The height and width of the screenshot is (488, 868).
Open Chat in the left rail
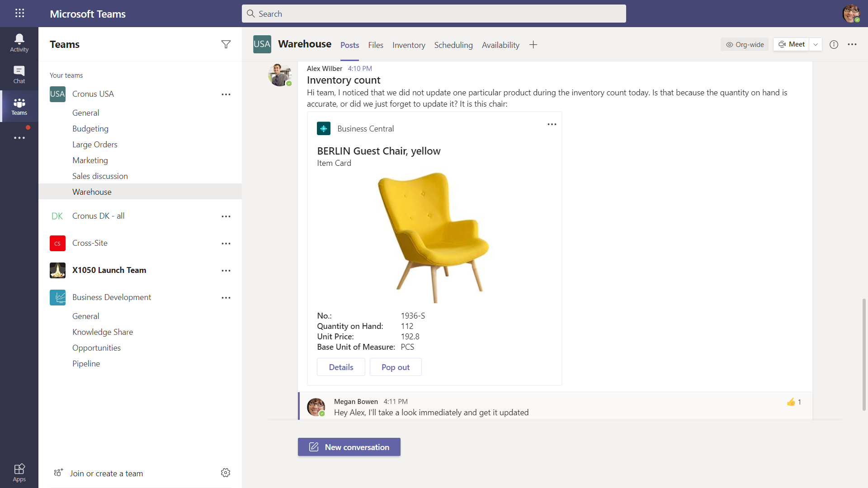pos(19,74)
